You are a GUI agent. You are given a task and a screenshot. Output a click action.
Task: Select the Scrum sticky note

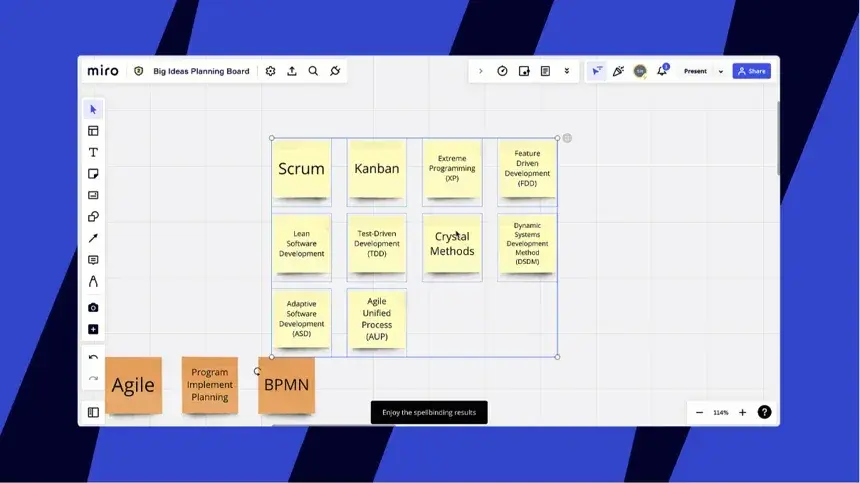[x=302, y=169]
